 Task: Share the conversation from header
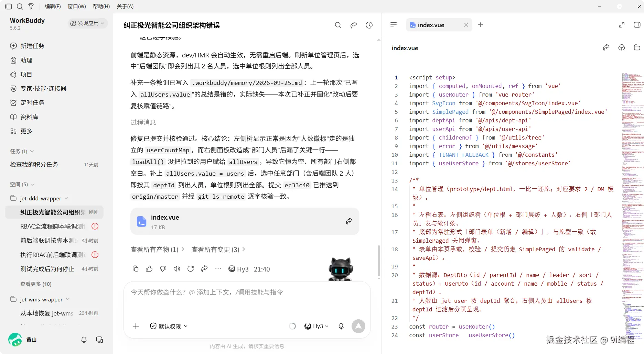(354, 25)
